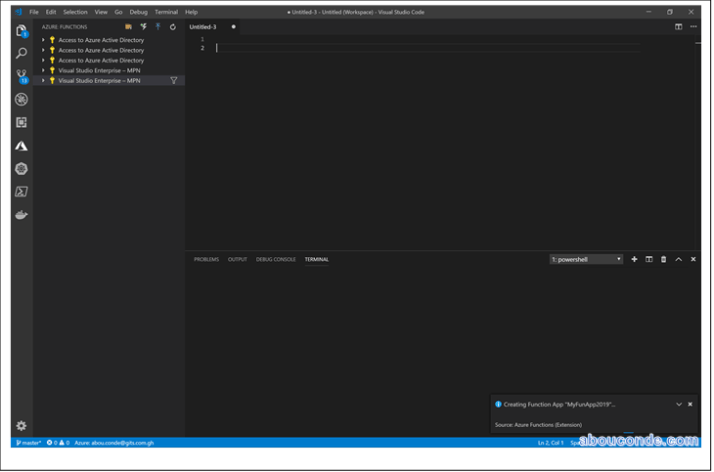
Task: Open the Search view in activity bar
Action: tap(21, 53)
